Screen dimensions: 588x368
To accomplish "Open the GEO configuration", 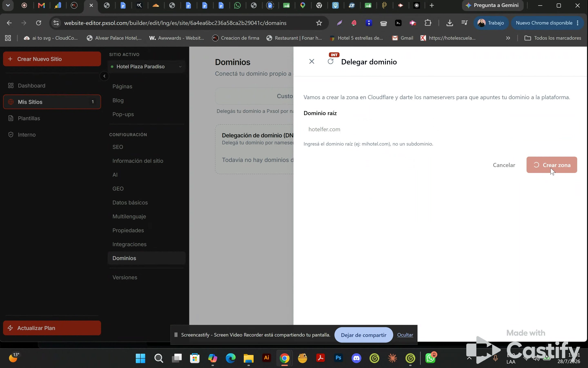I will tap(118, 189).
